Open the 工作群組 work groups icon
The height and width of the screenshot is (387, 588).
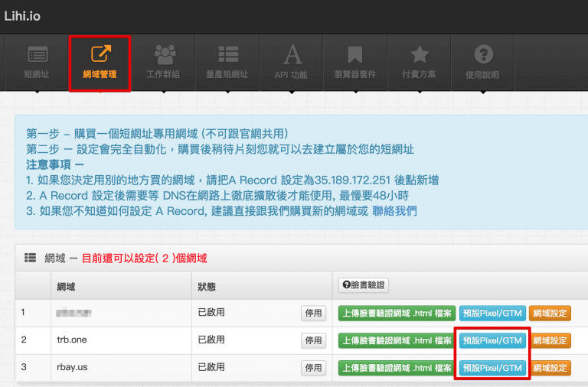pos(163,55)
